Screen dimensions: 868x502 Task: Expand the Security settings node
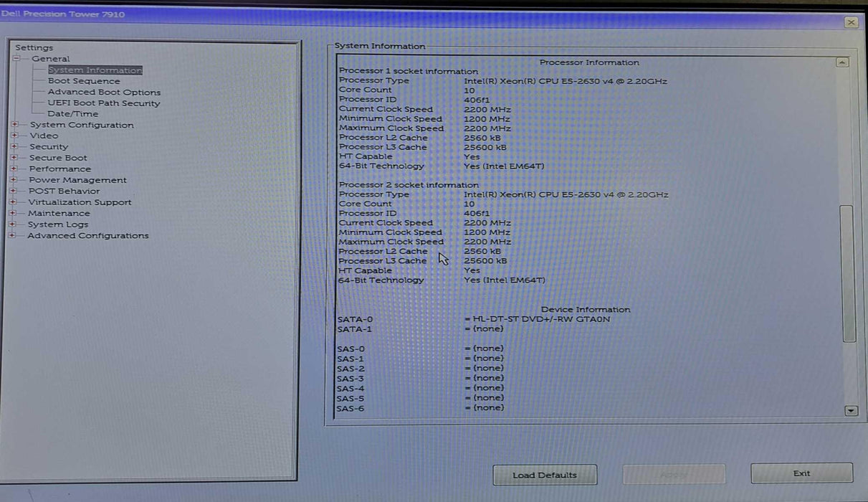pos(14,146)
